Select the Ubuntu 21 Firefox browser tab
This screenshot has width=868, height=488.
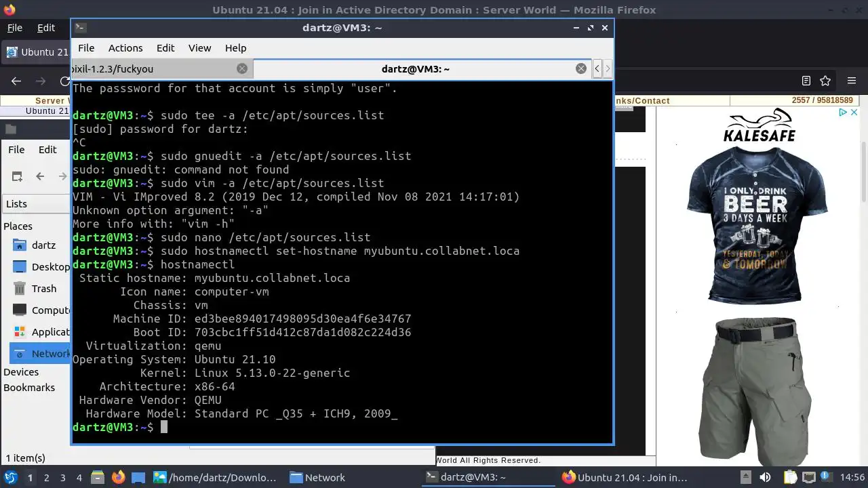37,52
